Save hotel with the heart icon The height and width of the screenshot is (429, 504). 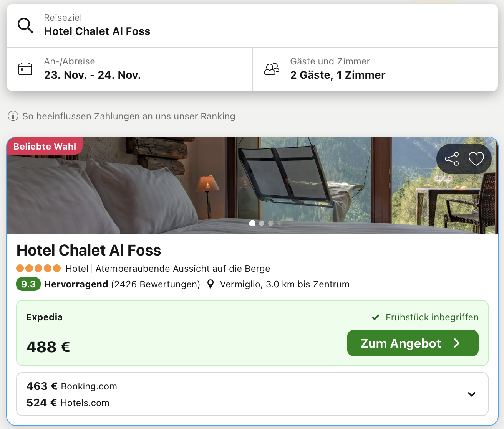[x=476, y=159]
